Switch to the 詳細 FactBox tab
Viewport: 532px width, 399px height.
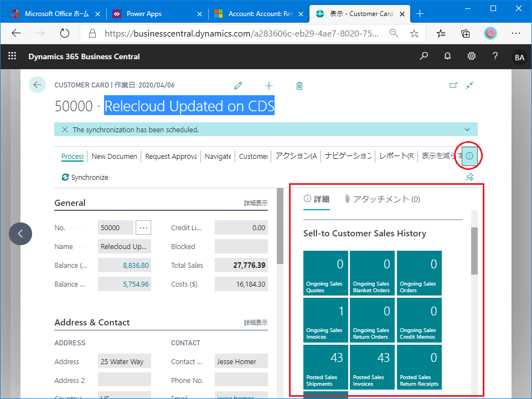[316, 199]
